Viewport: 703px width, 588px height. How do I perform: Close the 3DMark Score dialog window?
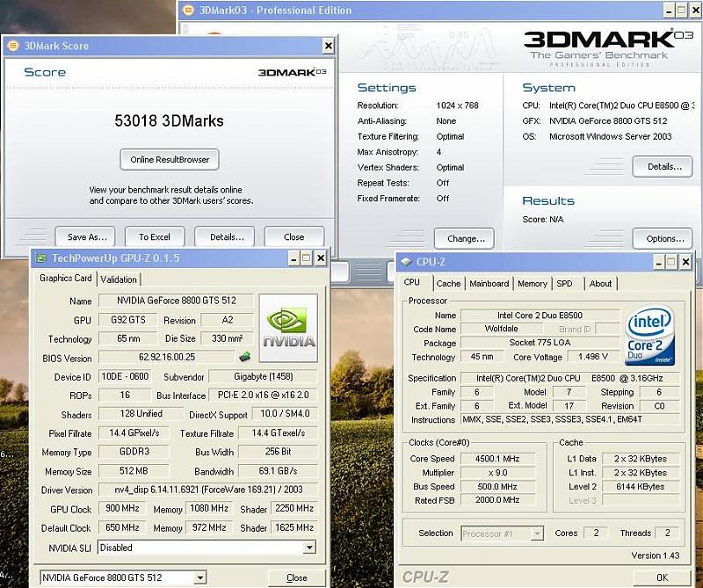click(x=328, y=46)
